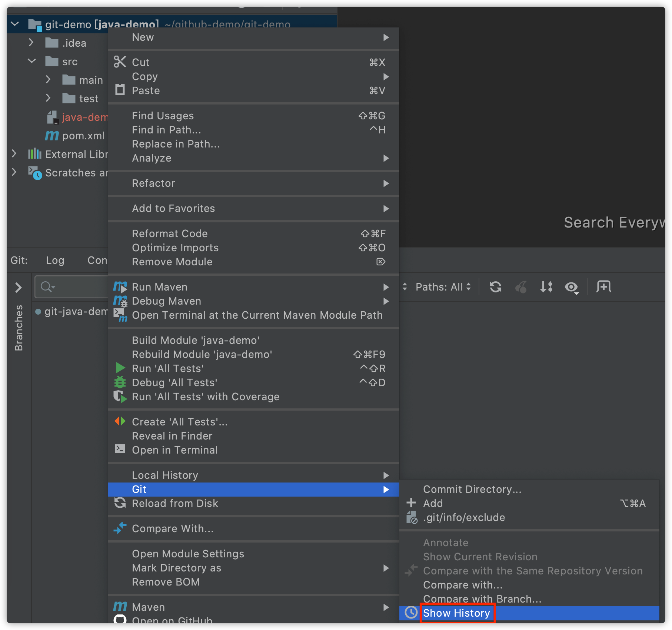This screenshot has height=630, width=672.
Task: Click the green Run 'All Tests' arrow
Action: point(120,368)
